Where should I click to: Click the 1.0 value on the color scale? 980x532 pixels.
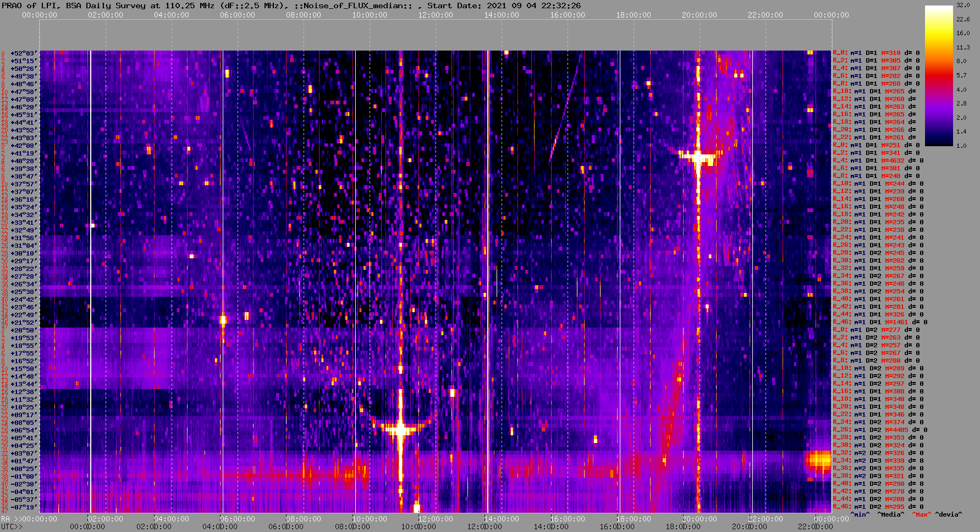point(961,146)
